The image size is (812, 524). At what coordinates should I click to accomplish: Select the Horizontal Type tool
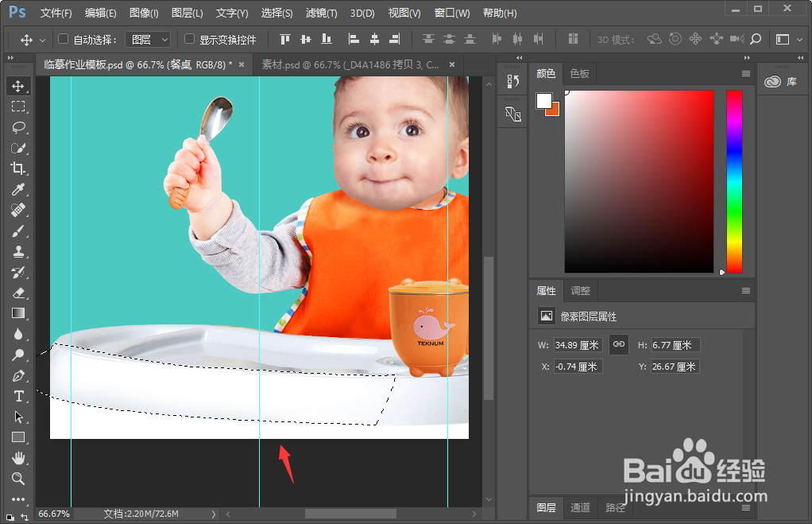(x=18, y=397)
